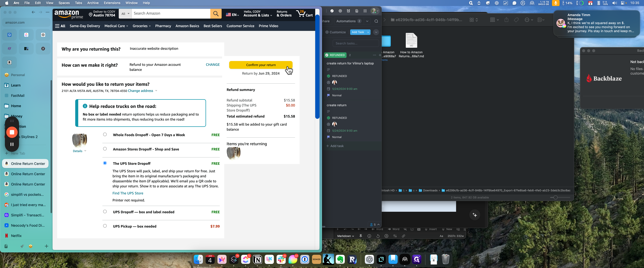Open Trash in the Dock

tap(446, 259)
